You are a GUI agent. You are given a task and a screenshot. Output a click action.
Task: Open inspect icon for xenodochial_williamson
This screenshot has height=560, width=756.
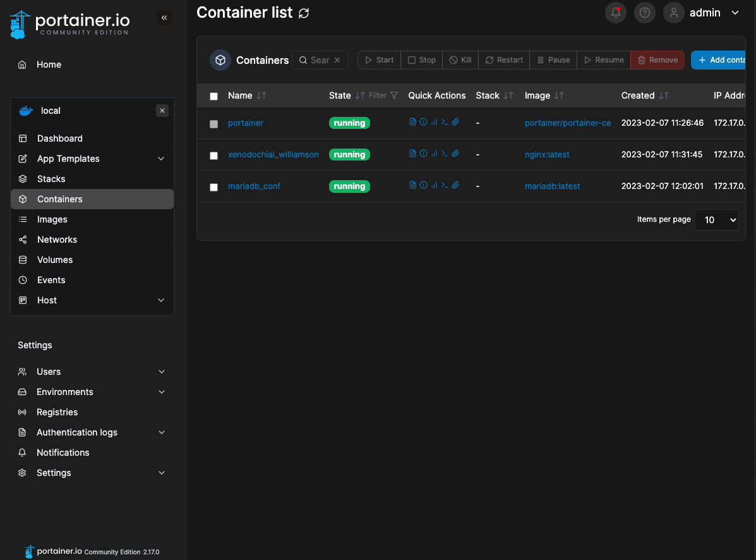point(423,154)
